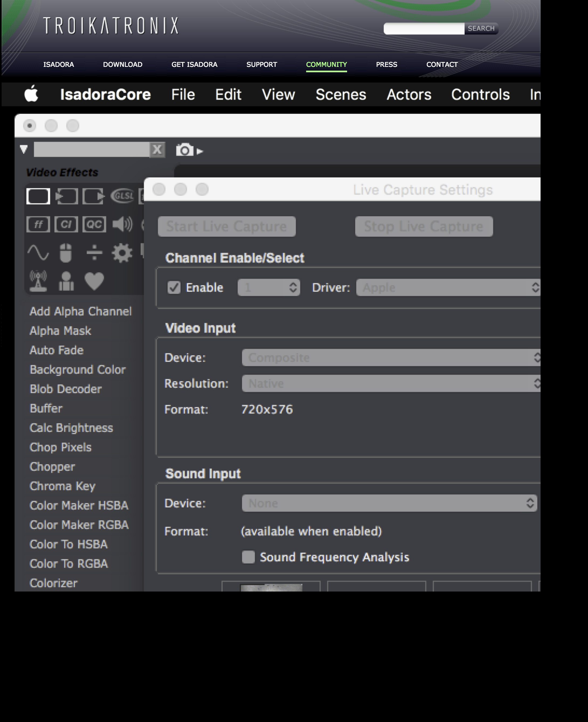Select the video output actors icon
Image resolution: width=588 pixels, height=722 pixels.
tap(94, 196)
